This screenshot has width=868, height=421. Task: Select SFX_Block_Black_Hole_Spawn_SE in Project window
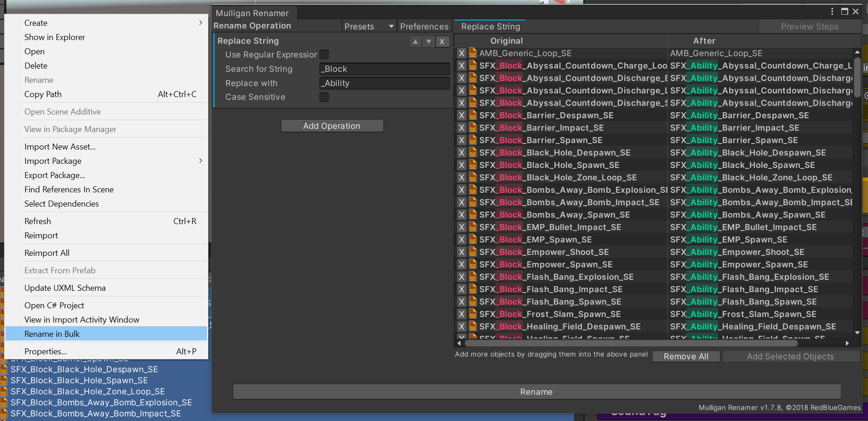(x=80, y=381)
